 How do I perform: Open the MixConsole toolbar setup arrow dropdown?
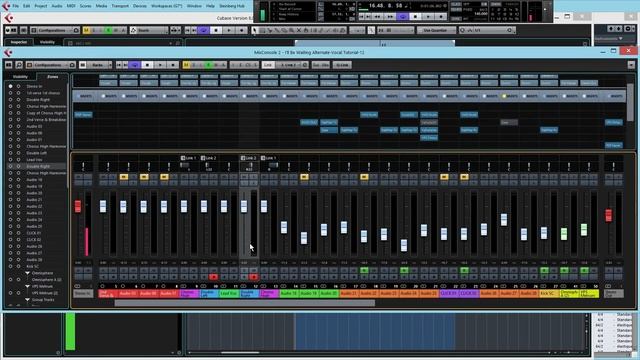click(631, 65)
